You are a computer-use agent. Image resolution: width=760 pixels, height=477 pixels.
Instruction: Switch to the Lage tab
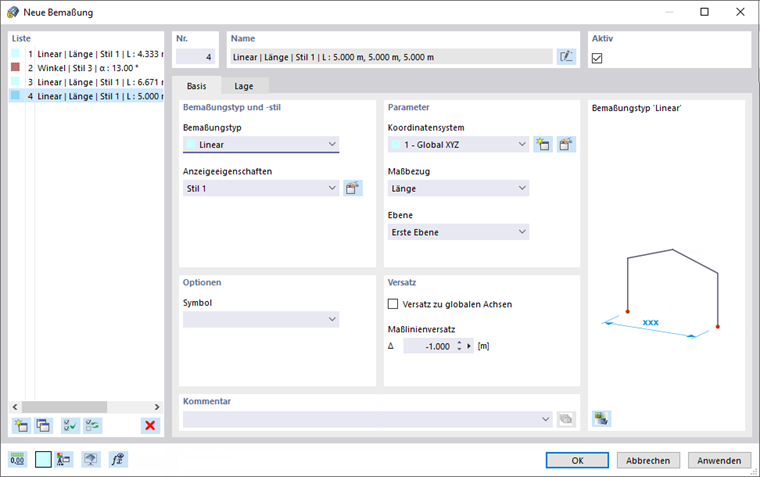coord(244,86)
